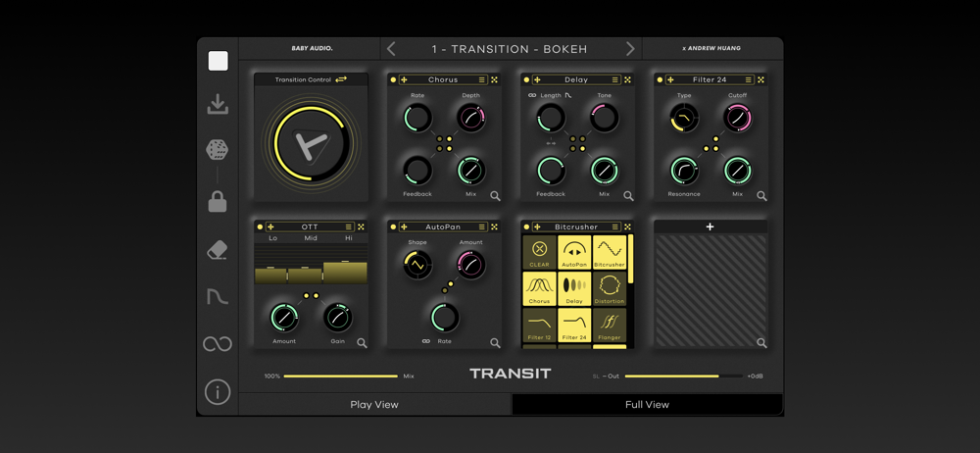Open the Delay module effect menu

click(x=615, y=79)
